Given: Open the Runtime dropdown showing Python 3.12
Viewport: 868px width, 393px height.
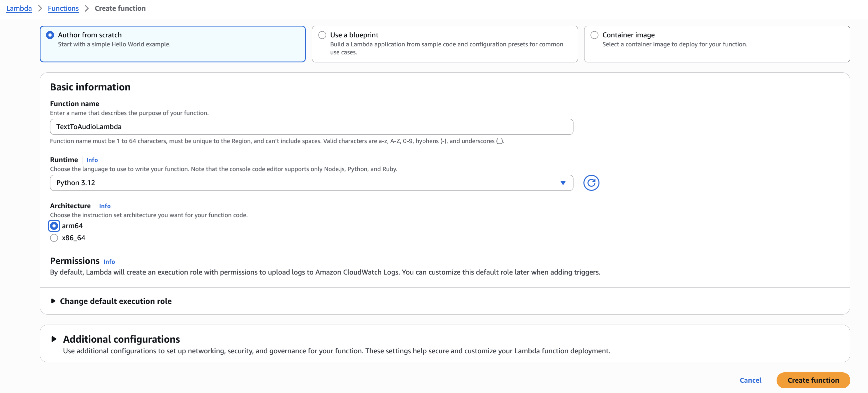Looking at the screenshot, I should (311, 183).
